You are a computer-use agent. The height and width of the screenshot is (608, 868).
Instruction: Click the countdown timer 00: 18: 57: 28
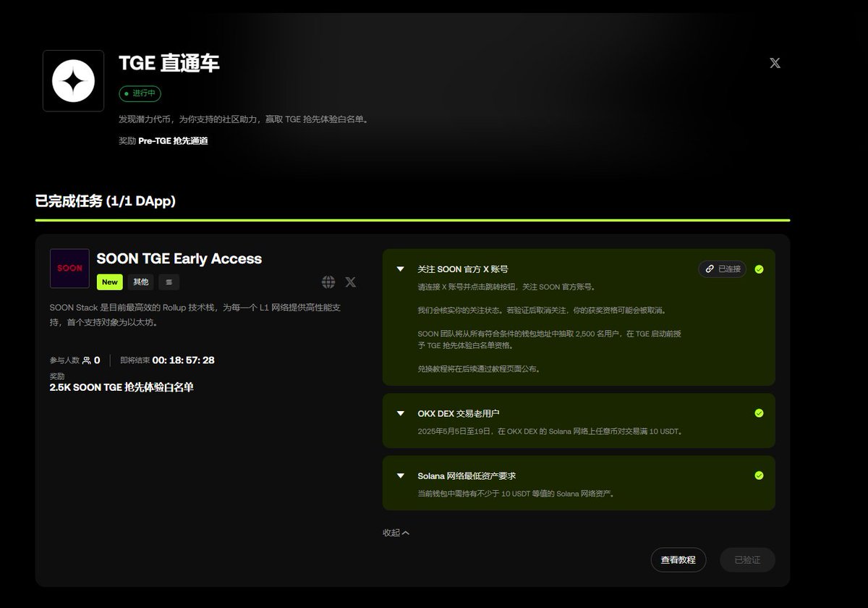[183, 360]
